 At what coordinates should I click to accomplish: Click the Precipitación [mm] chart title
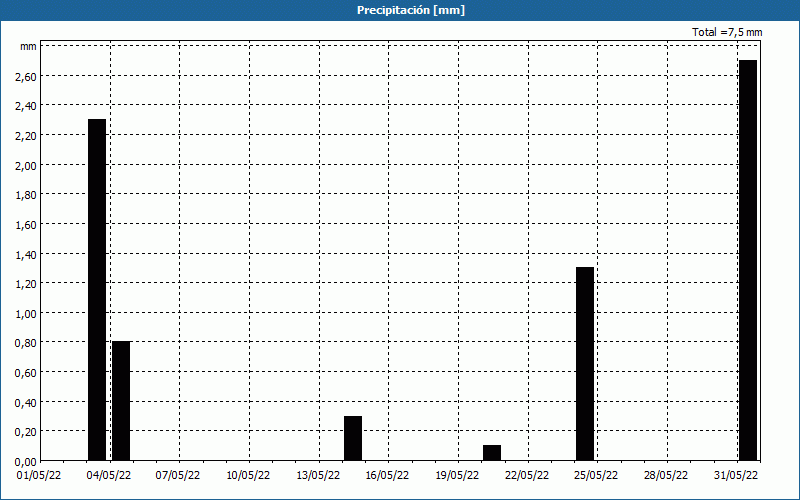(411, 10)
